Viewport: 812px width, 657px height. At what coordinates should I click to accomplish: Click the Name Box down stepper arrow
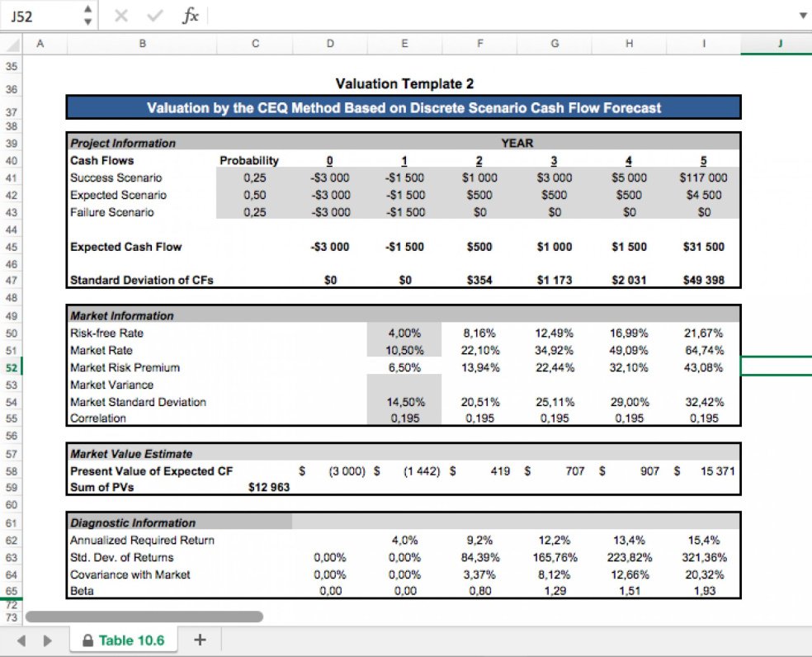pos(87,20)
